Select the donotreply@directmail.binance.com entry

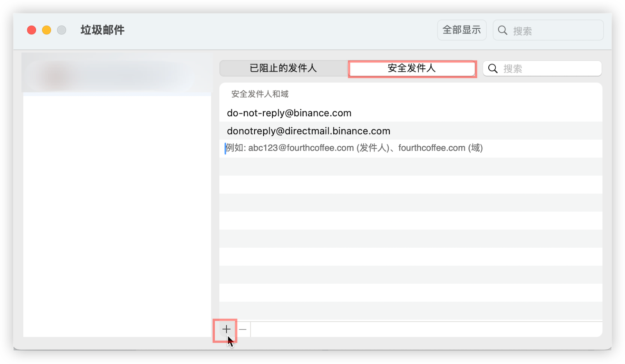(x=309, y=131)
